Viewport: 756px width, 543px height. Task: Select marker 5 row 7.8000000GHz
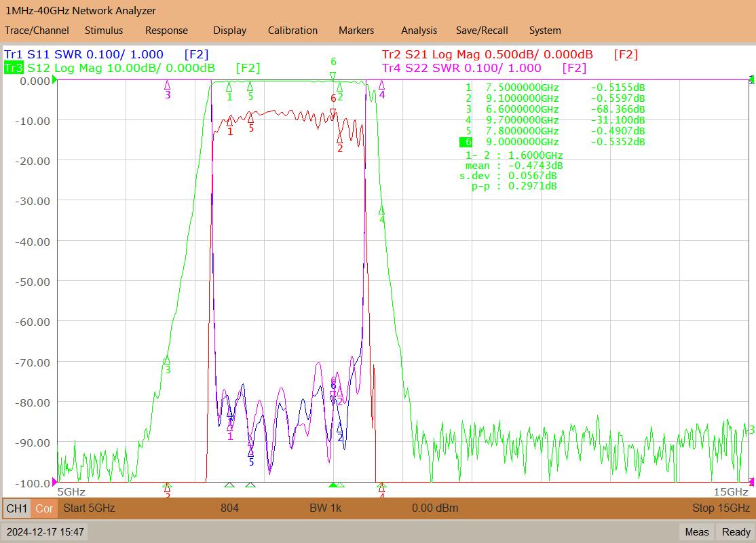tap(555, 131)
